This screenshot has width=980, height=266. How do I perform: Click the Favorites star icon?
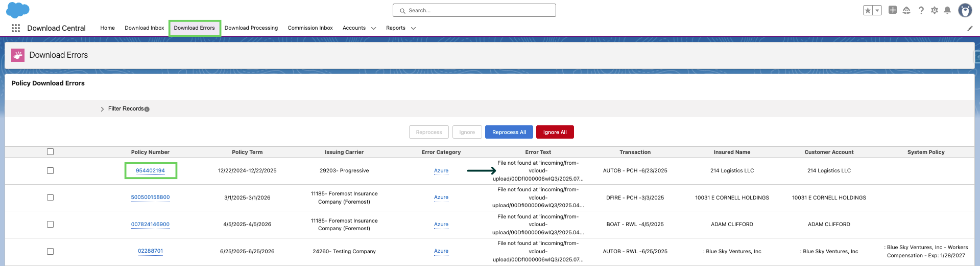point(868,10)
